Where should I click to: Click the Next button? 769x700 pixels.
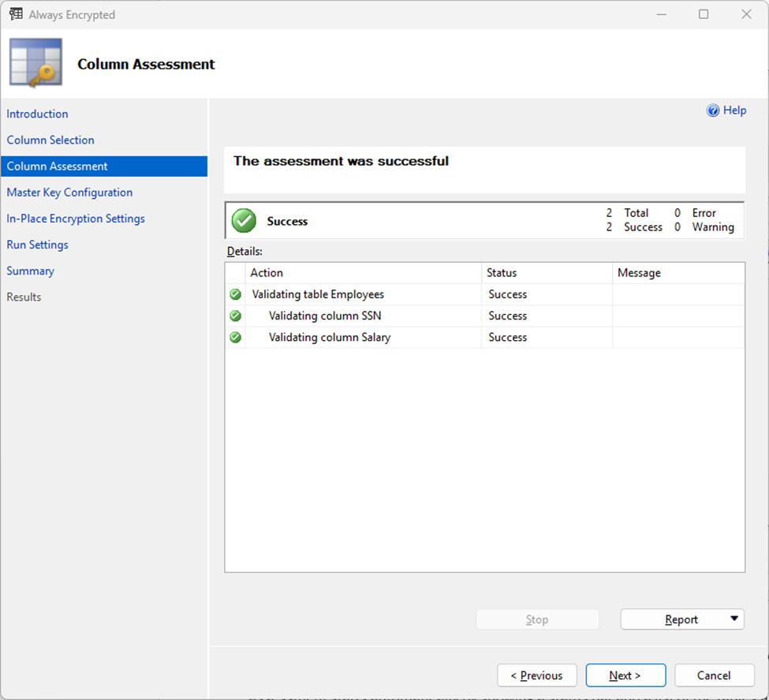pyautogui.click(x=625, y=676)
